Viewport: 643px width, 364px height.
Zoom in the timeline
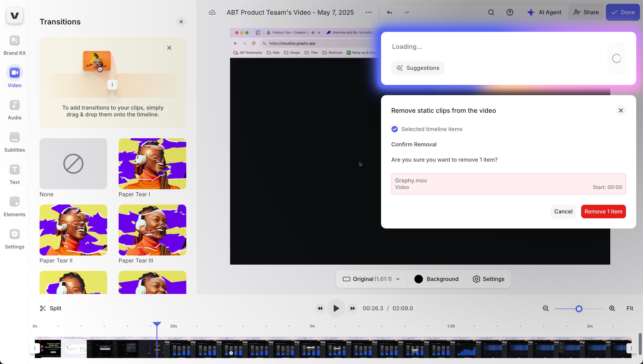tap(612, 309)
